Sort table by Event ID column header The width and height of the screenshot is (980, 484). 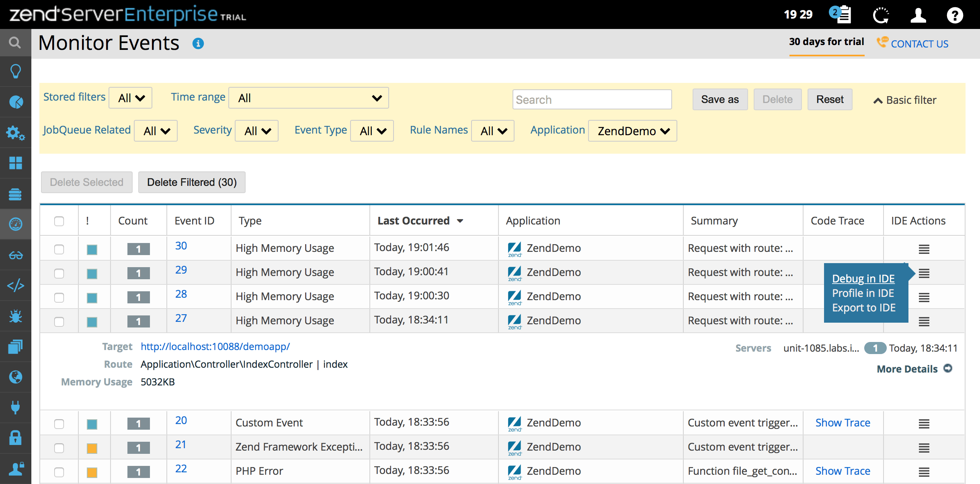pyautogui.click(x=195, y=221)
